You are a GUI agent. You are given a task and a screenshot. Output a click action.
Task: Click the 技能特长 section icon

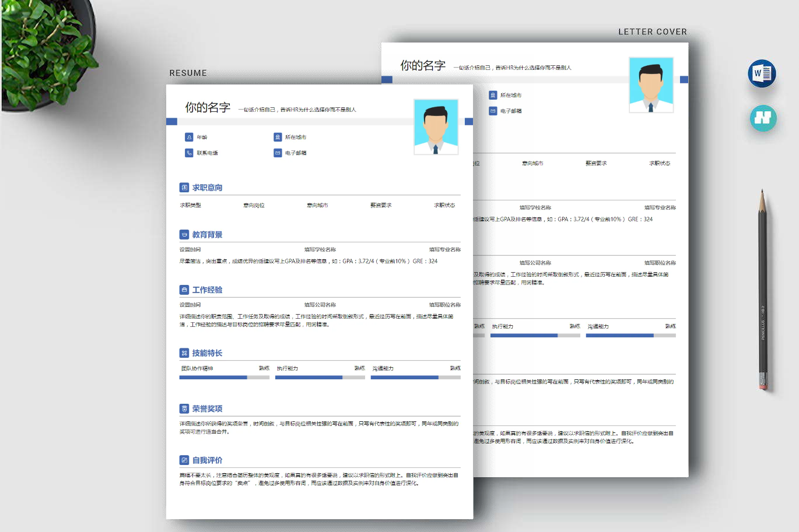coord(184,353)
